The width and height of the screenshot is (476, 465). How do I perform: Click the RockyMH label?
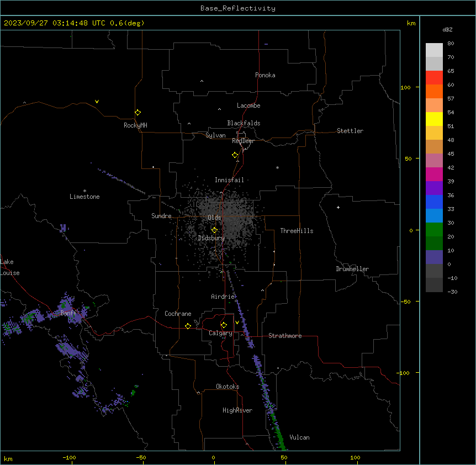[135, 125]
